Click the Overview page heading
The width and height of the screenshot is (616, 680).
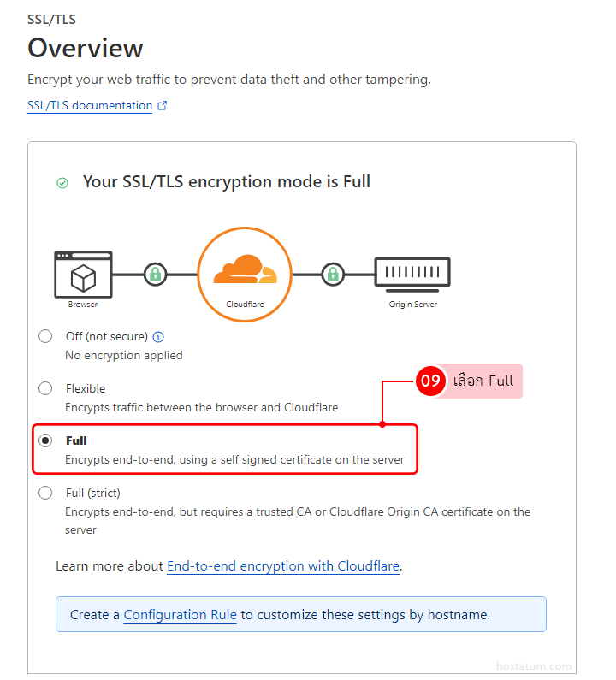pos(86,48)
